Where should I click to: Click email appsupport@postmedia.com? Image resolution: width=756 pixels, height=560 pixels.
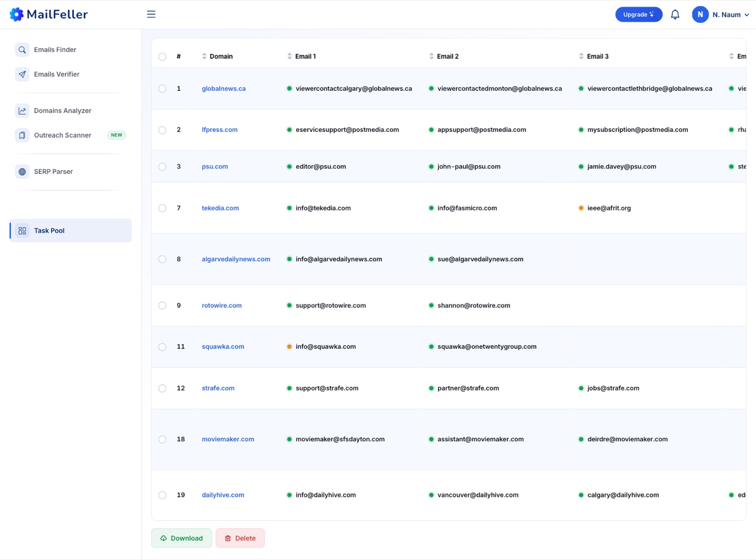(x=482, y=130)
